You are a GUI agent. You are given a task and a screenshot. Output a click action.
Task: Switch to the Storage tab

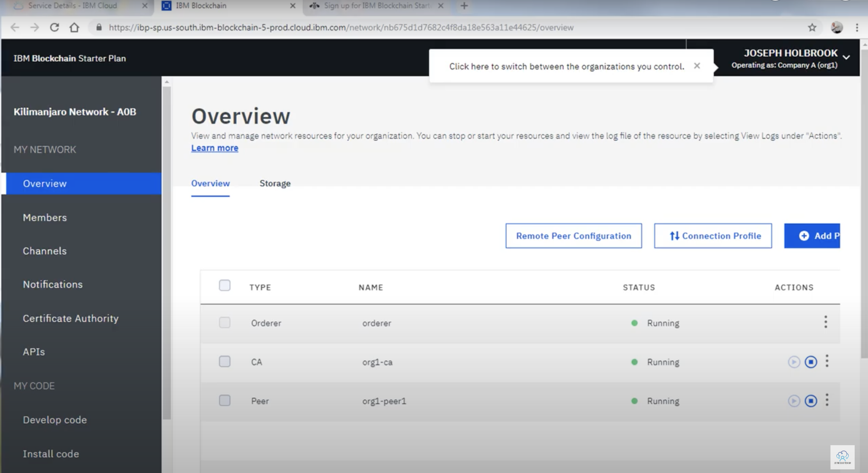[275, 184]
